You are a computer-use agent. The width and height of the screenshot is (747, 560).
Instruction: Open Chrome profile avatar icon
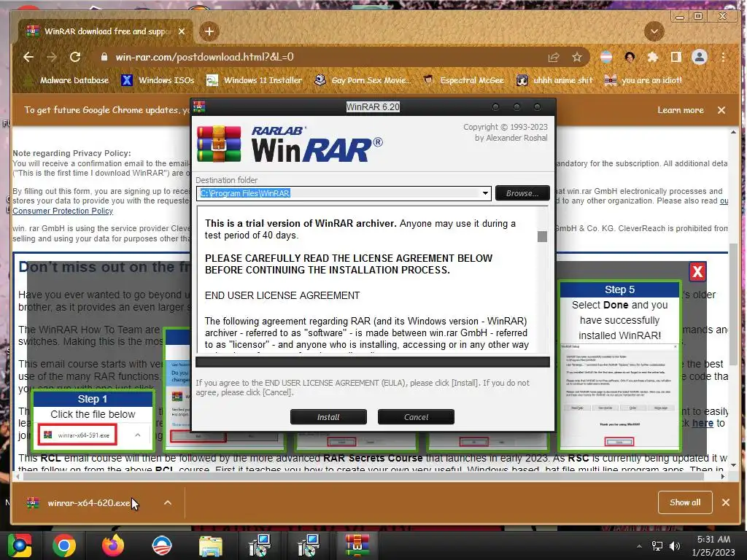[x=700, y=57]
